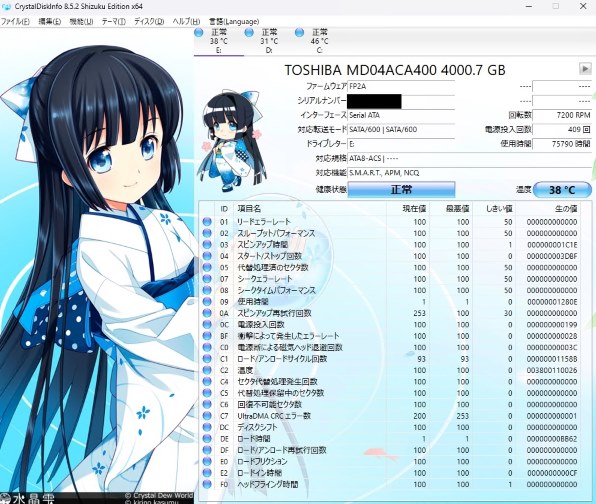Image resolution: width=596 pixels, height=504 pixels.
Task: Click status orb for ID C2 温度 row
Action: [207, 370]
